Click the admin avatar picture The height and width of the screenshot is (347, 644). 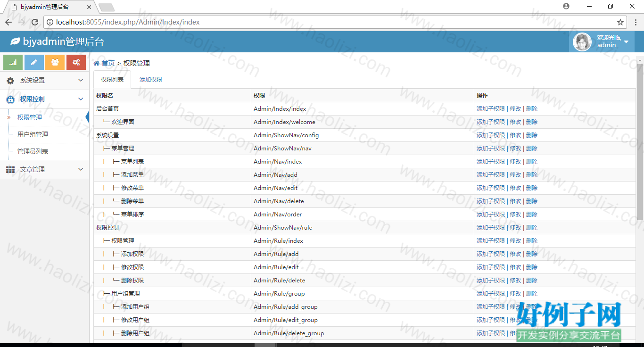click(x=582, y=42)
